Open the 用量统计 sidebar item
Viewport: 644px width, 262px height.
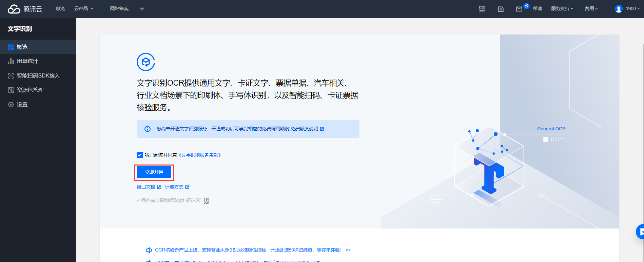(27, 61)
